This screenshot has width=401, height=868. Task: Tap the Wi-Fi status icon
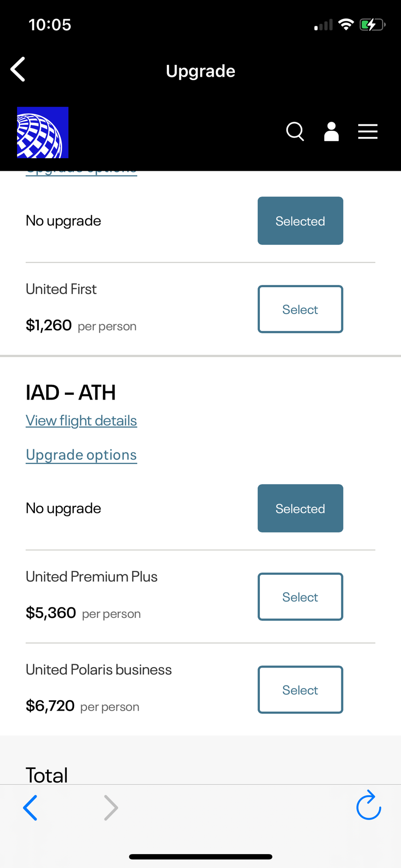[x=346, y=24]
